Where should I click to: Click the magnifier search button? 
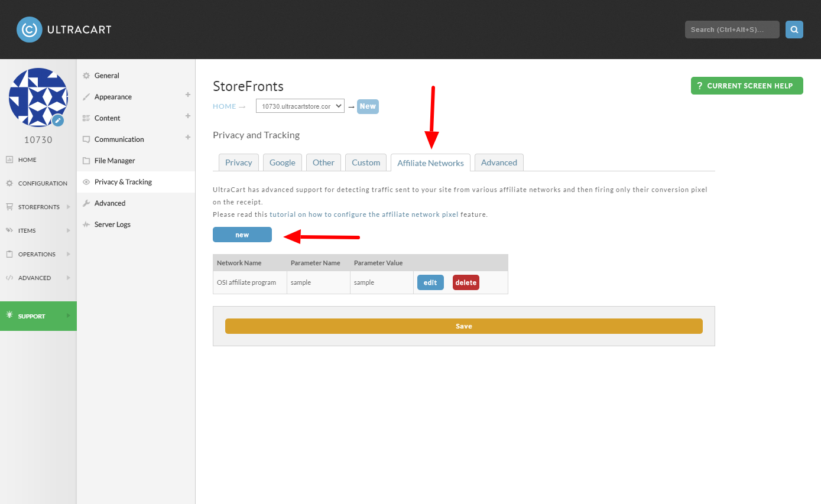(x=794, y=30)
